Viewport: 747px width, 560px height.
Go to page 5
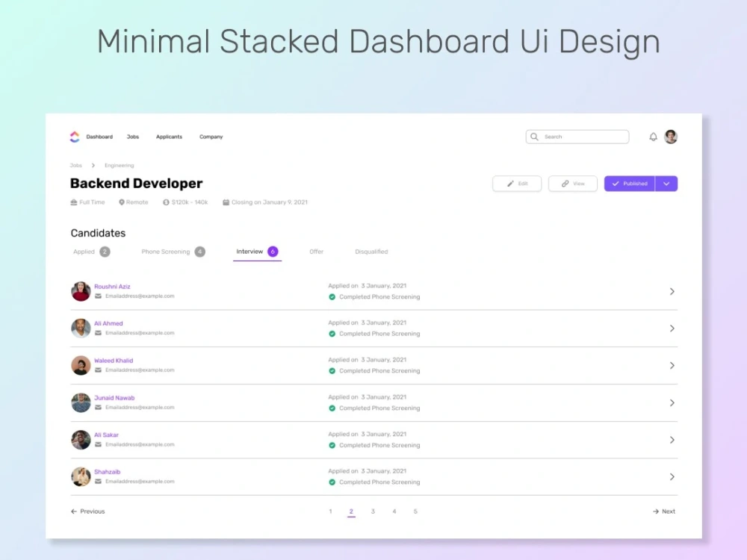[x=415, y=511]
